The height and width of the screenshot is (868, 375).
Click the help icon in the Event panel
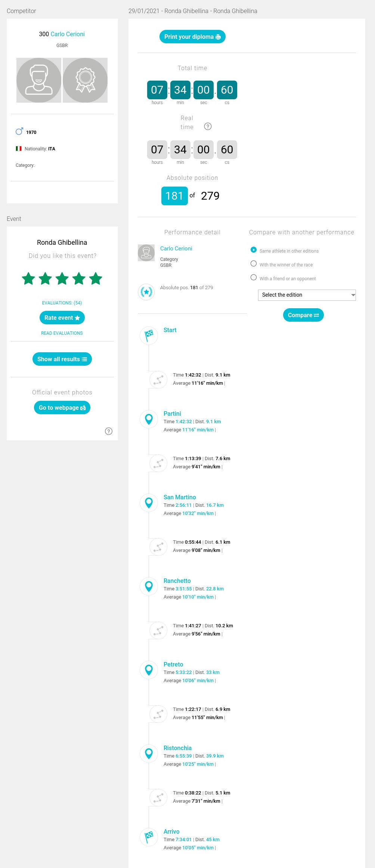point(109,431)
